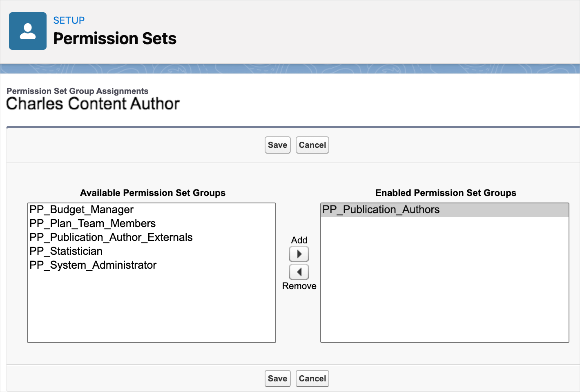Click the Permission Sets user icon
The height and width of the screenshot is (392, 580).
click(x=28, y=31)
